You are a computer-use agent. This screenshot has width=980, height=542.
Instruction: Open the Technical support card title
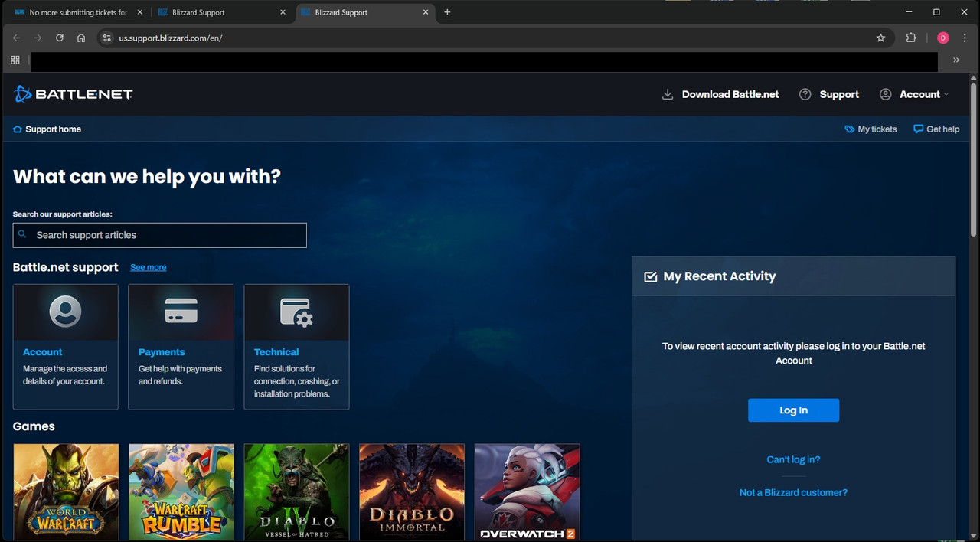pos(276,352)
